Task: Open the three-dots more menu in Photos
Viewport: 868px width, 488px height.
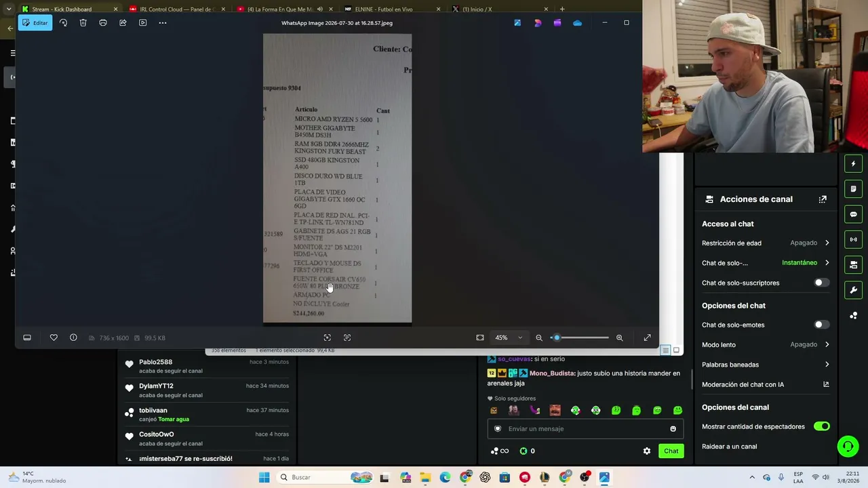Action: [x=163, y=23]
